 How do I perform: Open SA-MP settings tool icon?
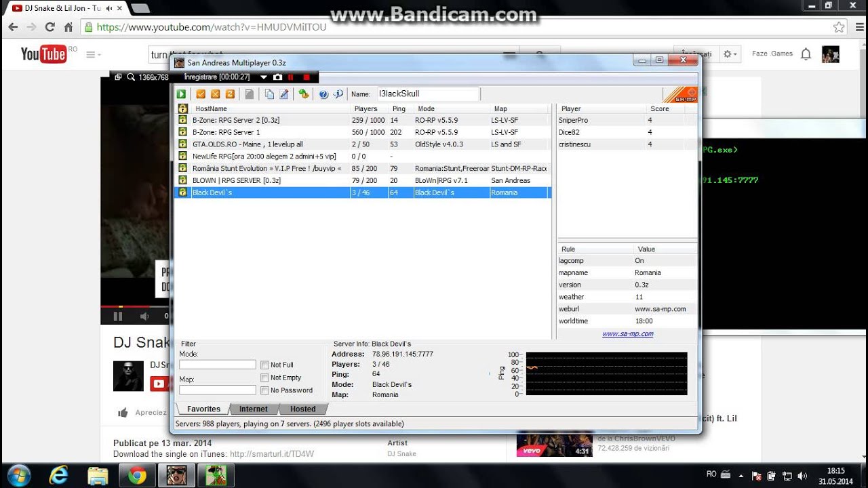tap(304, 94)
